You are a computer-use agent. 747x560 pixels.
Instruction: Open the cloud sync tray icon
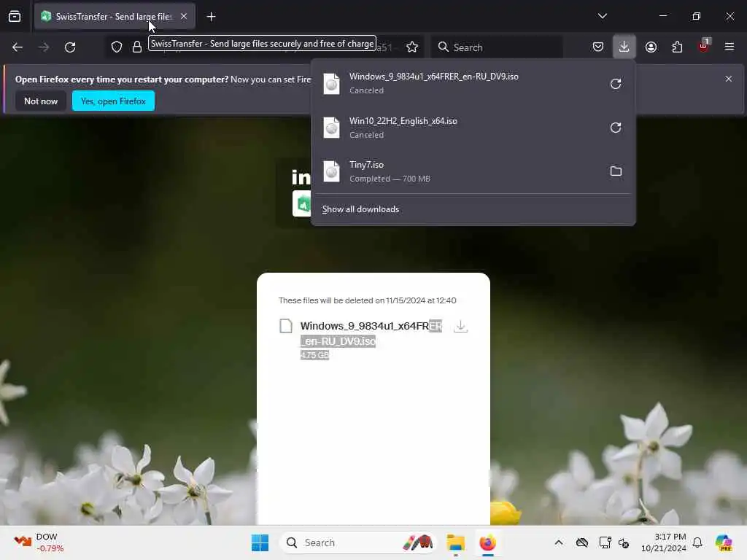tap(581, 542)
